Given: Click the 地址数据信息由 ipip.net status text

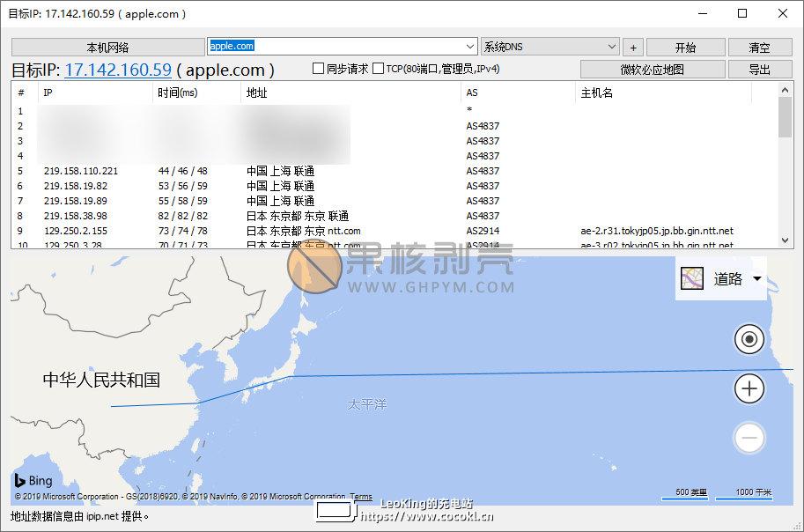Looking at the screenshot, I should coord(79,516).
